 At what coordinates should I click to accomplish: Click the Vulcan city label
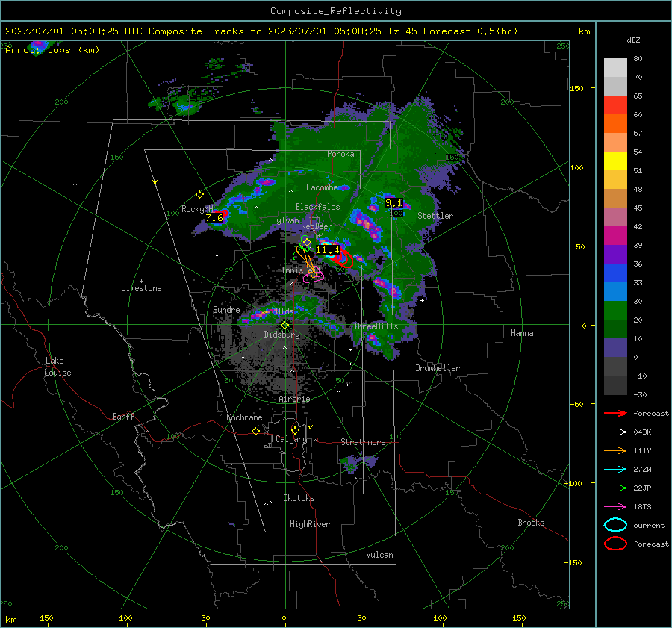click(379, 555)
